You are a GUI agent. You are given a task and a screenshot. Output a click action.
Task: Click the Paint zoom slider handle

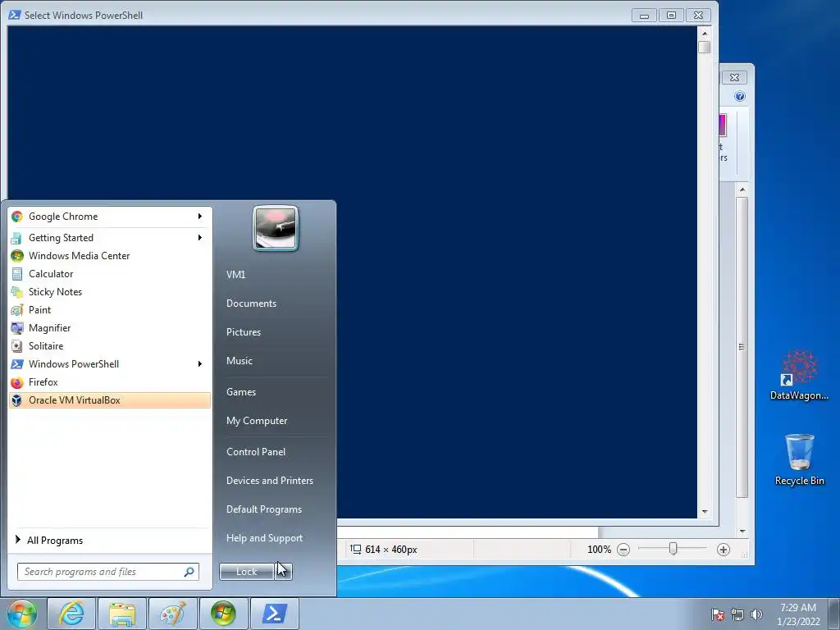(x=673, y=549)
